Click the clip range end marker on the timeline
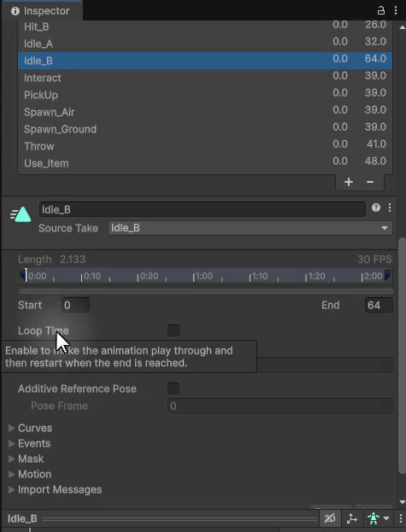The image size is (406, 532). click(388, 275)
